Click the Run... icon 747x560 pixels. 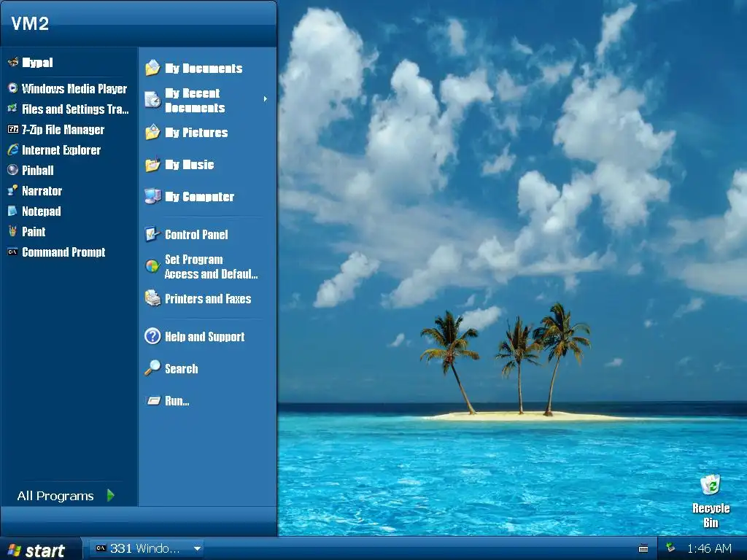tap(153, 400)
